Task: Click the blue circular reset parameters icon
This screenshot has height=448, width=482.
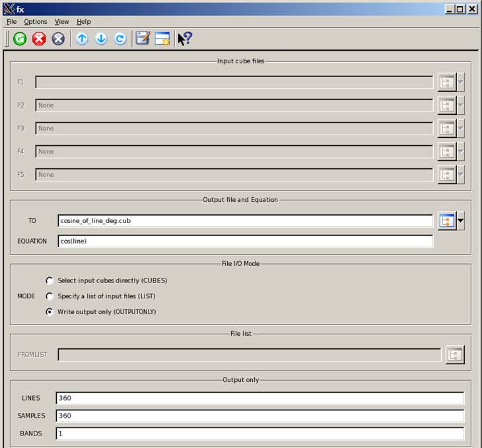Action: tap(120, 39)
